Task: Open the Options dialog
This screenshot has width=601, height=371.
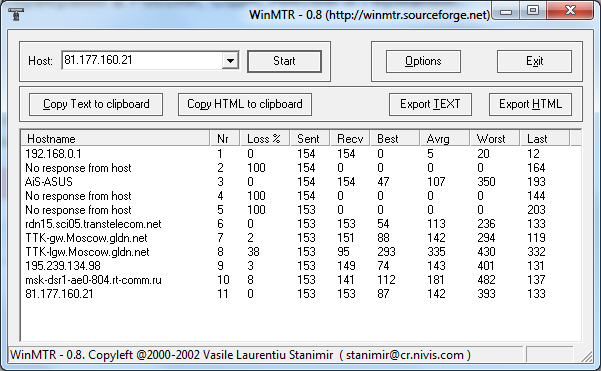Action: pyautogui.click(x=423, y=61)
